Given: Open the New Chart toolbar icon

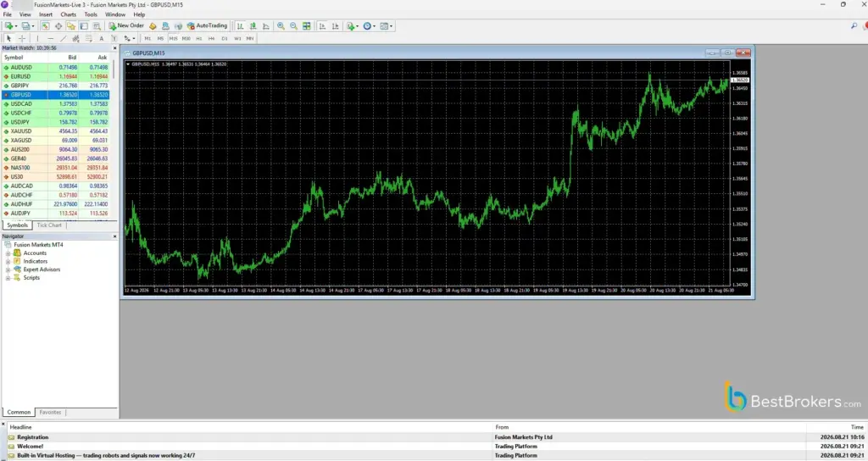Looking at the screenshot, I should [x=8, y=26].
